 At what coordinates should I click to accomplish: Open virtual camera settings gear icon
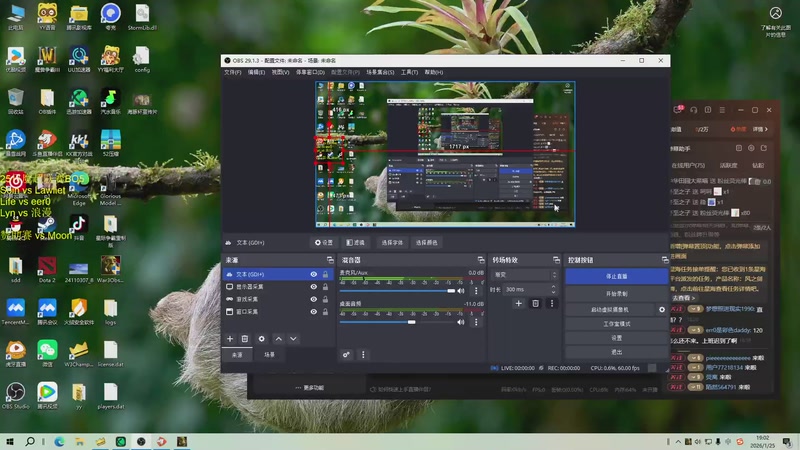point(662,310)
